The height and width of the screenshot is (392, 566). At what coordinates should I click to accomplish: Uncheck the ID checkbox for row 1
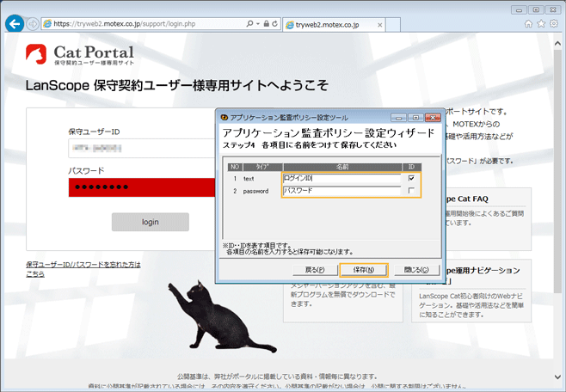[x=411, y=178]
